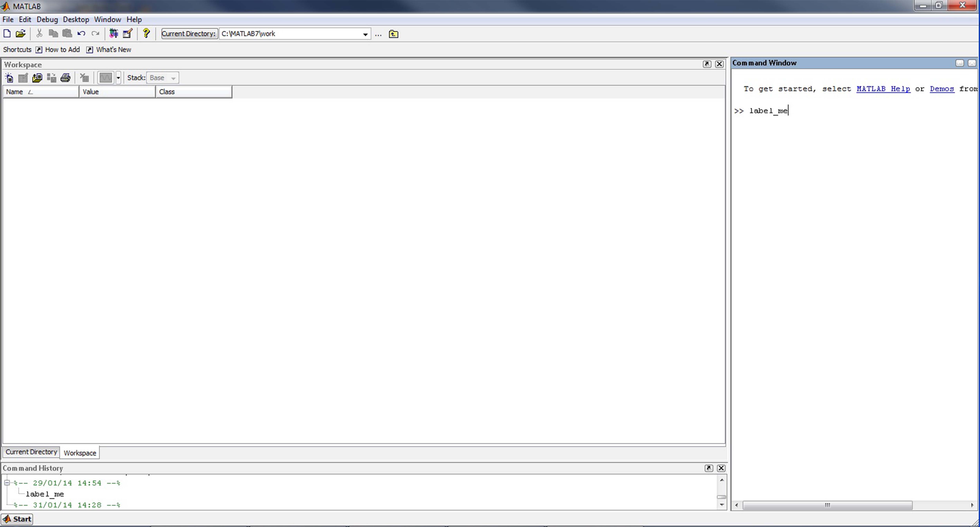Open a file using toolbar icon
The image size is (980, 527).
coord(21,33)
